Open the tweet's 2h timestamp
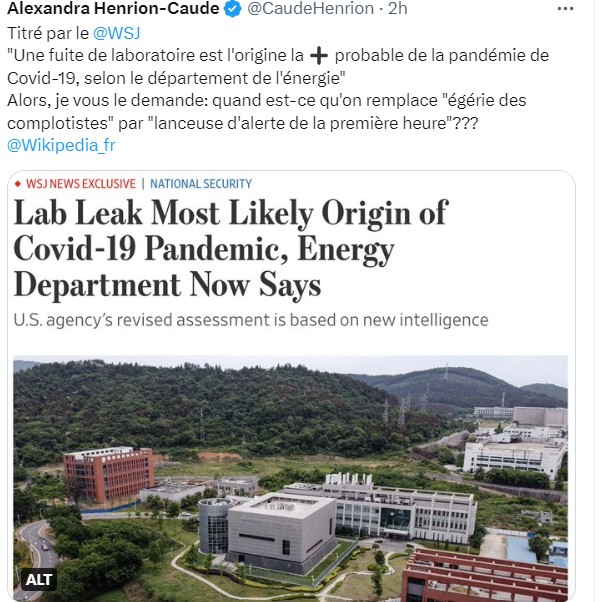Image resolution: width=608 pixels, height=602 pixels. pos(397,9)
